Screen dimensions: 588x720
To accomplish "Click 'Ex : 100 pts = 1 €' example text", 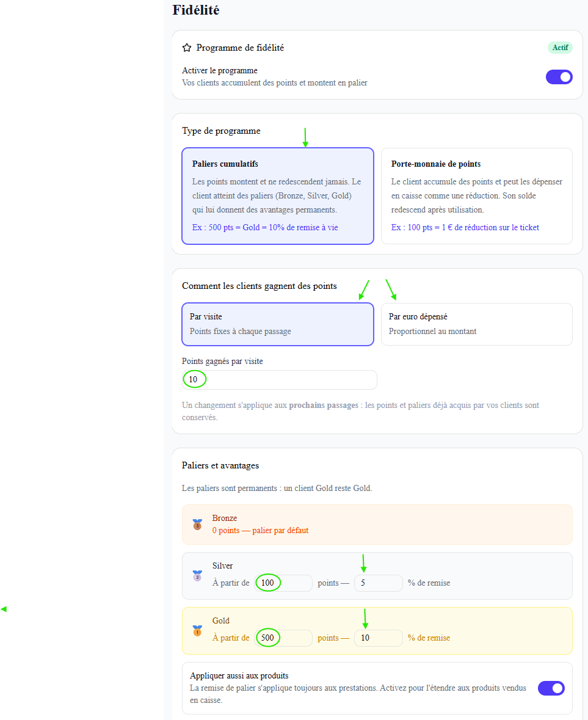I will [465, 228].
